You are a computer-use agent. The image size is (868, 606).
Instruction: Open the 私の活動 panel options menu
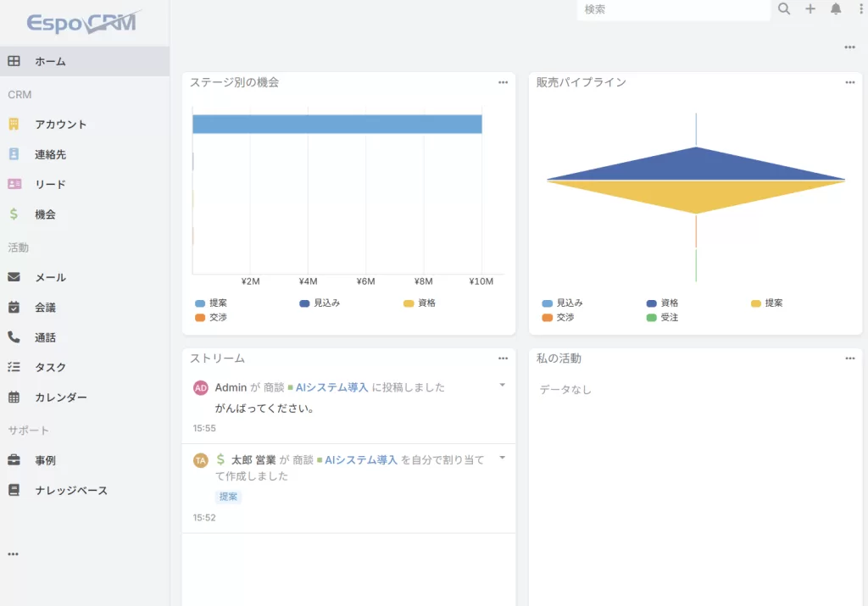pos(850,359)
